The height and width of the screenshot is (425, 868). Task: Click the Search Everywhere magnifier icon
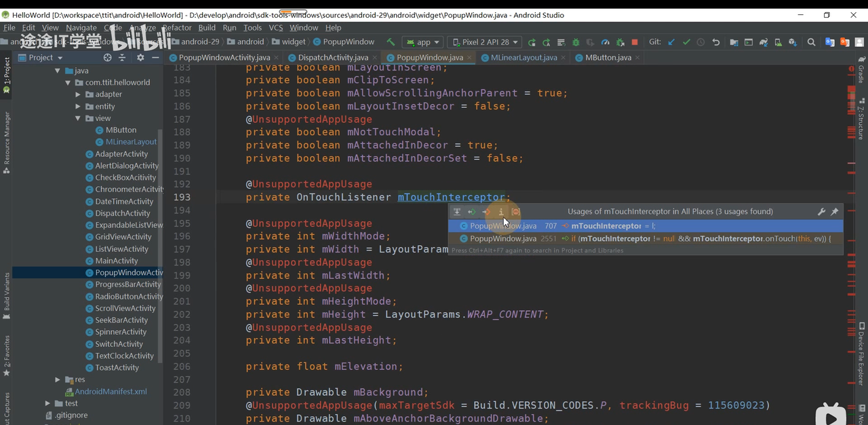(811, 42)
